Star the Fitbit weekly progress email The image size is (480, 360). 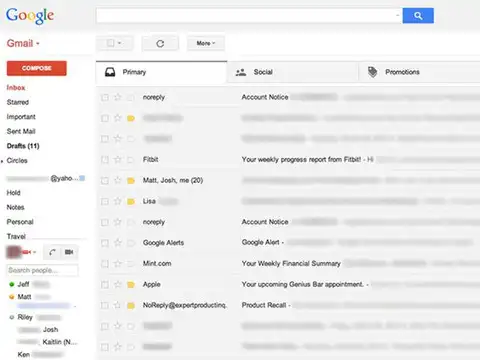click(117, 160)
